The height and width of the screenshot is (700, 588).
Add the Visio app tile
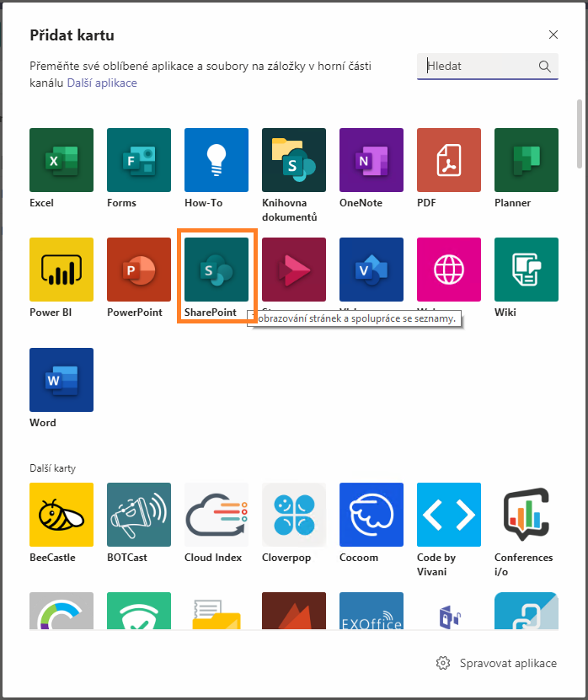pos(371,270)
